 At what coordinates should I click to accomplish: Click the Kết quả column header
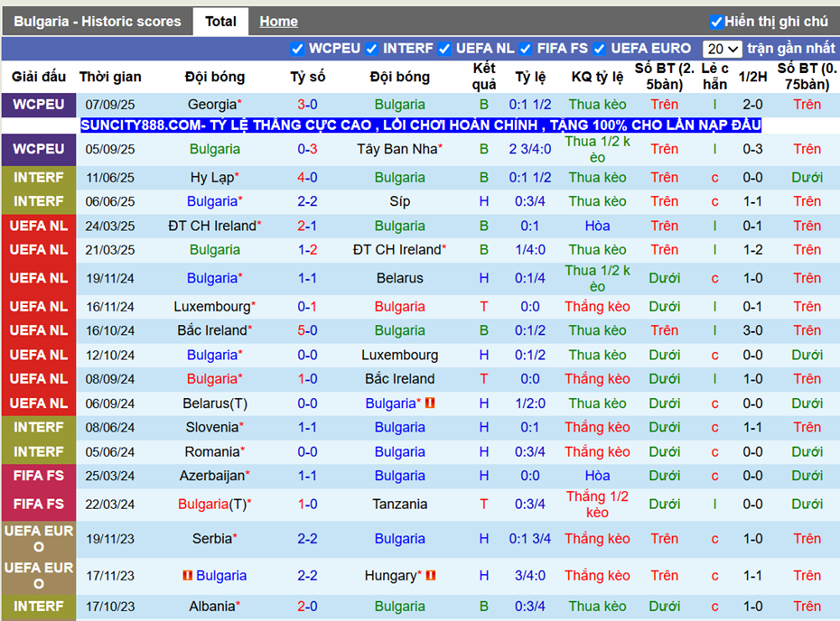point(484,77)
